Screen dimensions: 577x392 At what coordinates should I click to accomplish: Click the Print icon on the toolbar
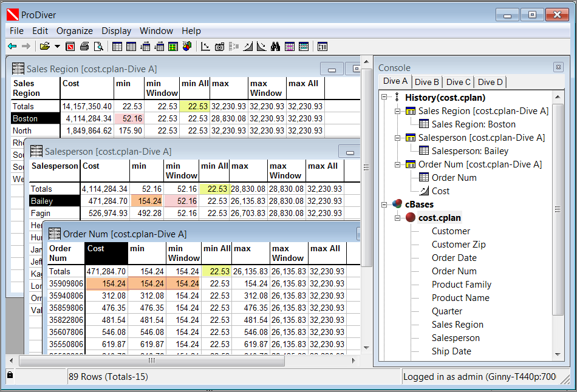(84, 46)
